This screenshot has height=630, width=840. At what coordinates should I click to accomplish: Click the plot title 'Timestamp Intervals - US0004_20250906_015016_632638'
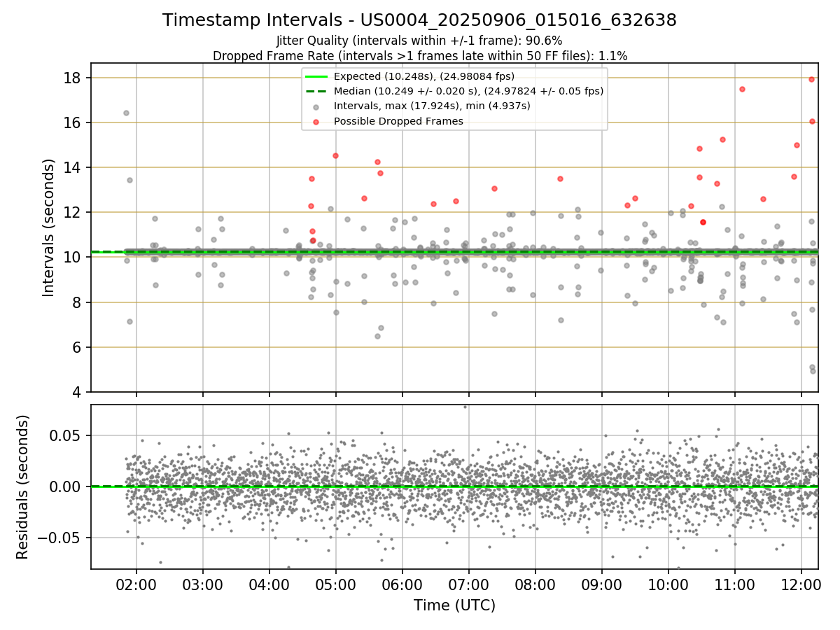pyautogui.click(x=419, y=20)
